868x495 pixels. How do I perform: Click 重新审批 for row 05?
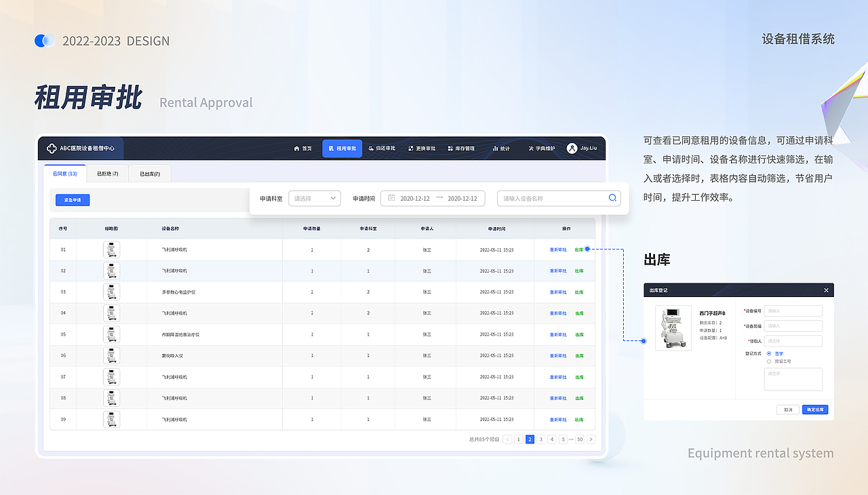coord(558,334)
